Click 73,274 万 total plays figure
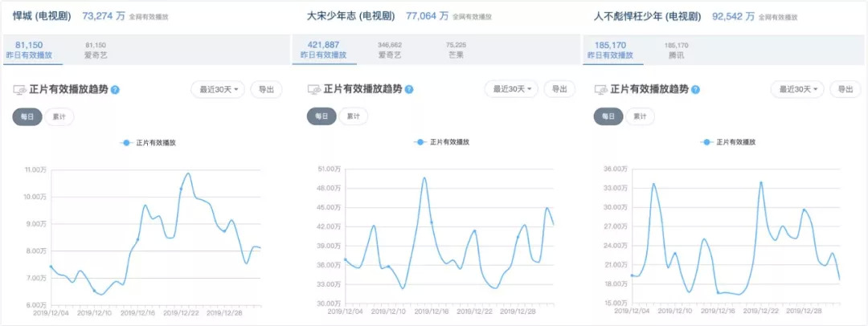Screen dimensions: 868x326 [104, 16]
